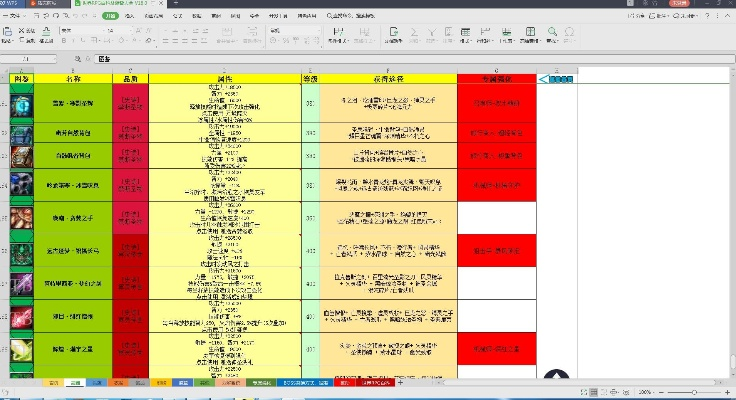Open Rows and Columns tool

click(485, 32)
